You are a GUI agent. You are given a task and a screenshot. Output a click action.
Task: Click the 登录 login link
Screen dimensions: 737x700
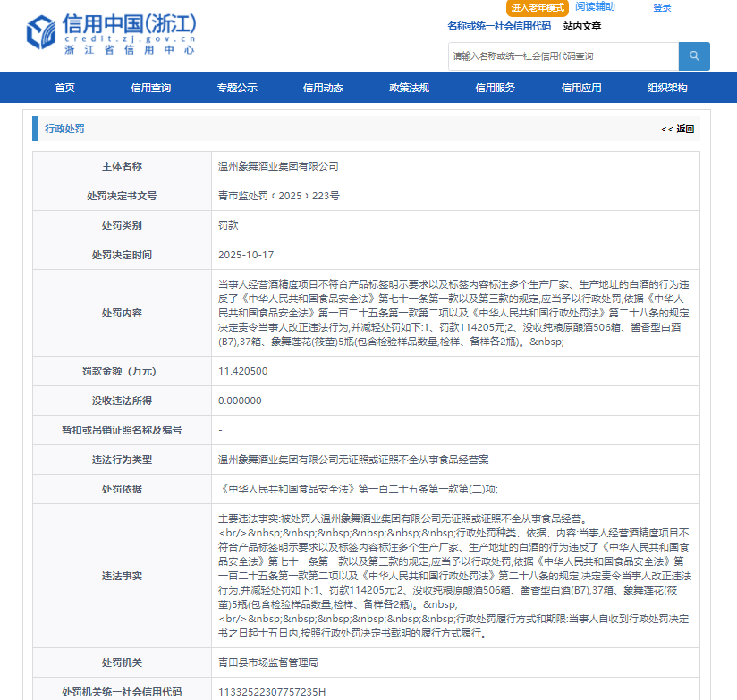662,8
